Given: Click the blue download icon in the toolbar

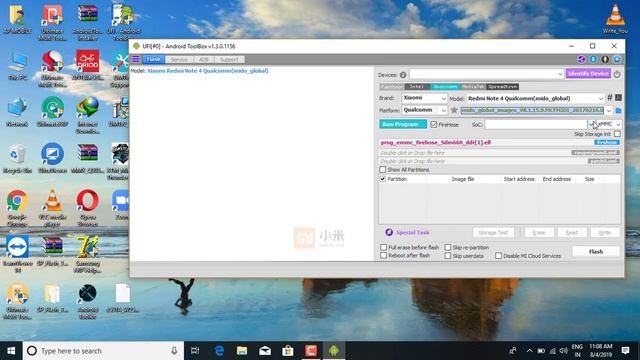Looking at the screenshot, I should coord(593,59).
